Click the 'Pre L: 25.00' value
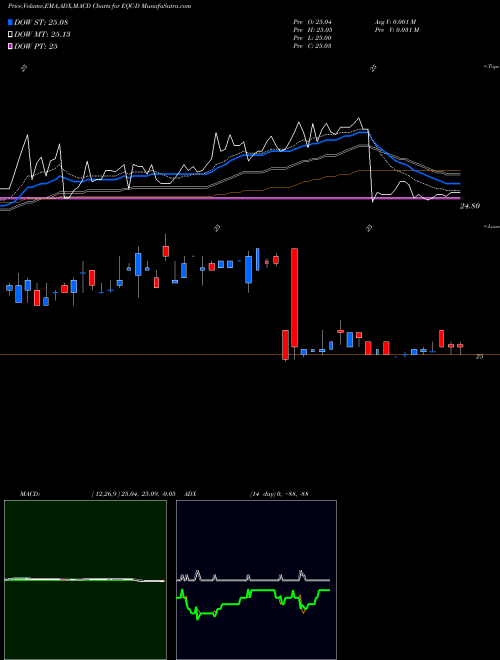Image resolution: width=500 pixels, height=660 pixels. coord(312,38)
